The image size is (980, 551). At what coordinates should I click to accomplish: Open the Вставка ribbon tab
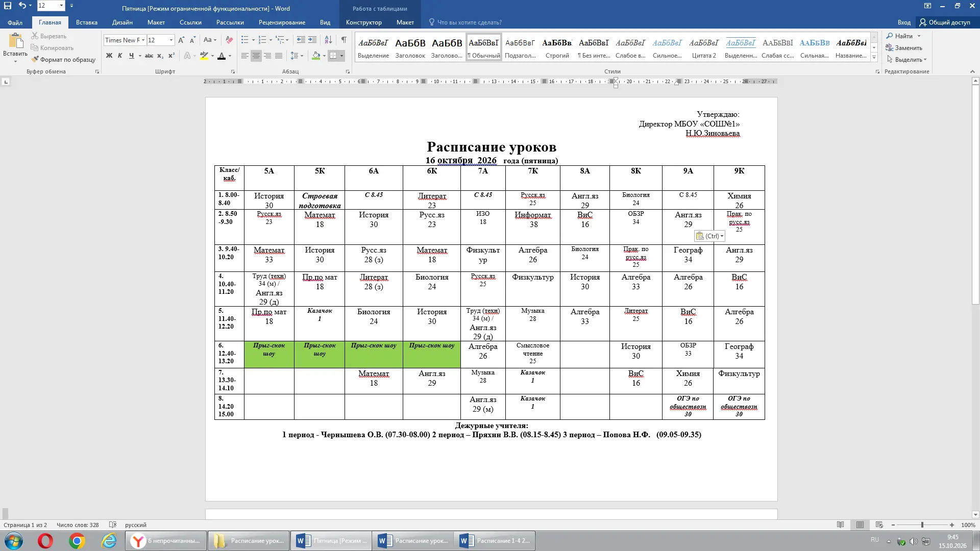click(87, 22)
